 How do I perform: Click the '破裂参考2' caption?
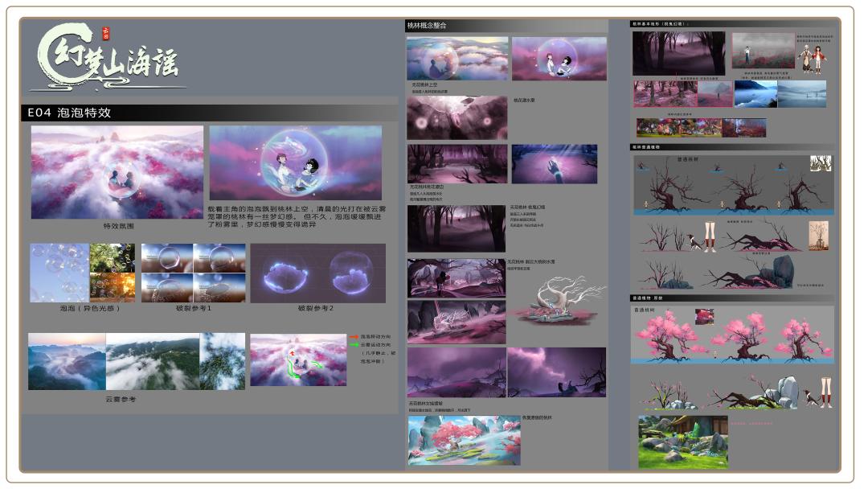point(316,308)
